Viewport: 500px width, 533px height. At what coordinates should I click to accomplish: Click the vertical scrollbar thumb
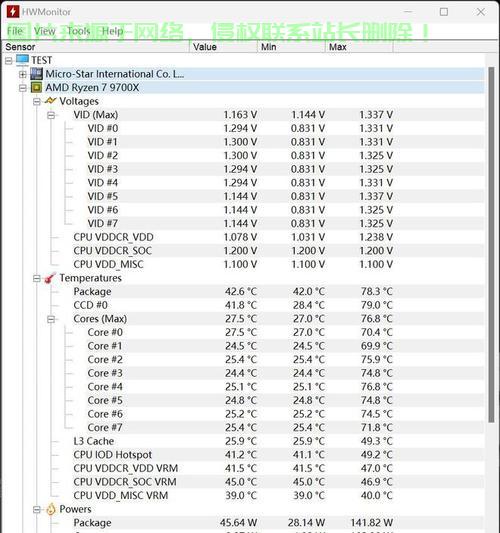(491, 245)
